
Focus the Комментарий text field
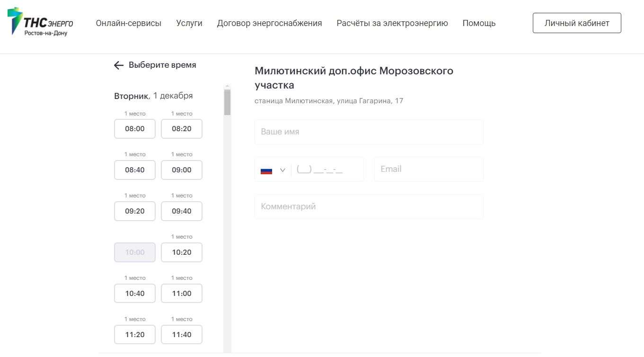(369, 206)
